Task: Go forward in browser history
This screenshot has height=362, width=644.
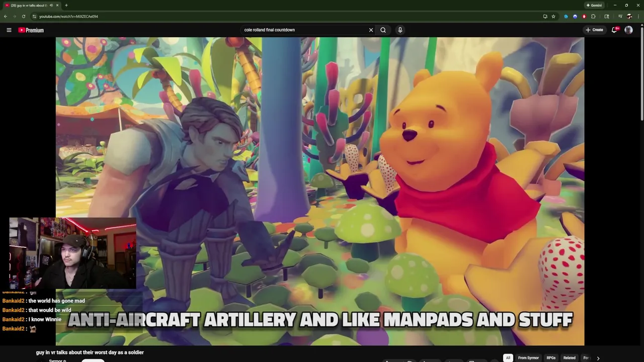Action: [x=14, y=16]
